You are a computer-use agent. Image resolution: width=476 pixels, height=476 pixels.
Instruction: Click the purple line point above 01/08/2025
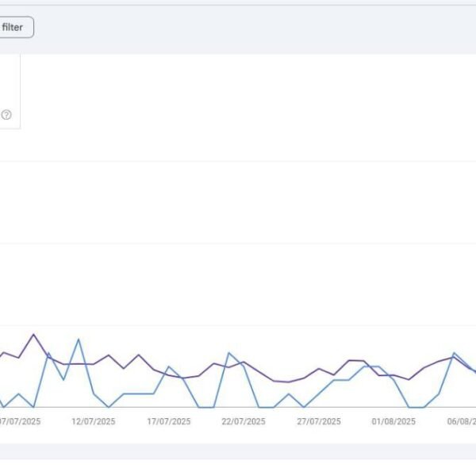point(393,375)
